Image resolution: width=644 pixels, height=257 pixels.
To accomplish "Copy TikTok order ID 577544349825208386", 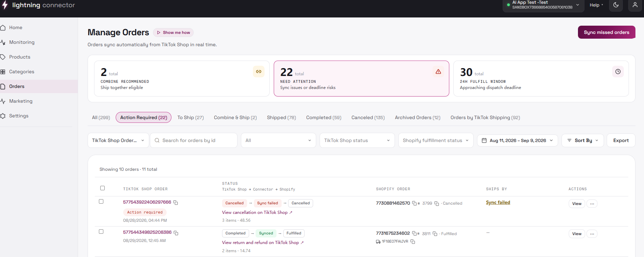I will tap(176, 233).
